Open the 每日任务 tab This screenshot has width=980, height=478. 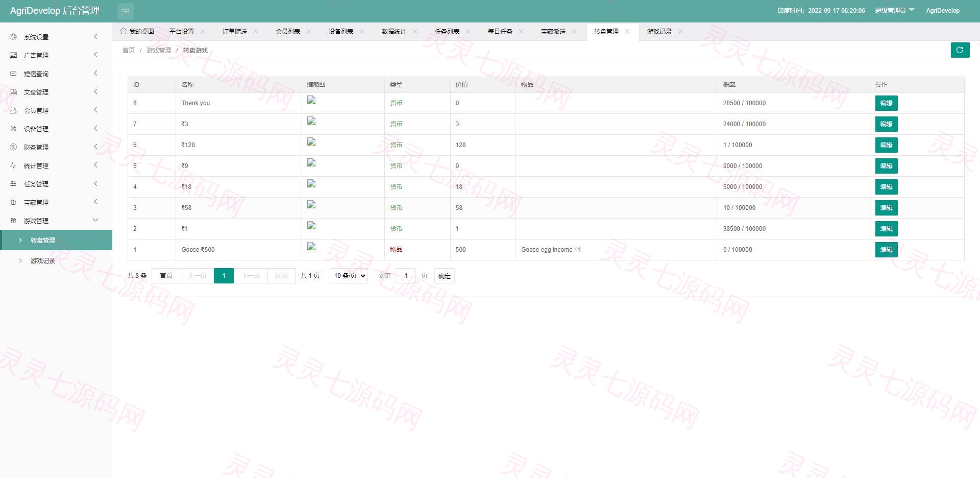pyautogui.click(x=500, y=32)
